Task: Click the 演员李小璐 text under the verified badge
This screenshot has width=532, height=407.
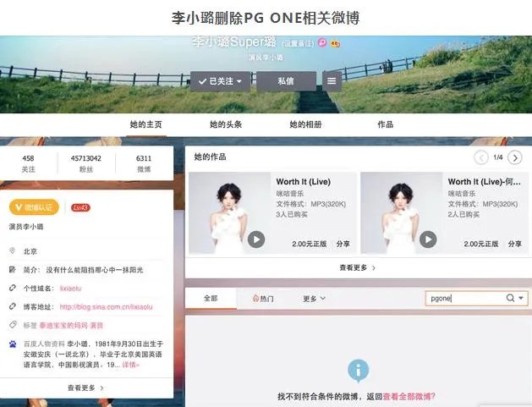Action: coord(26,227)
